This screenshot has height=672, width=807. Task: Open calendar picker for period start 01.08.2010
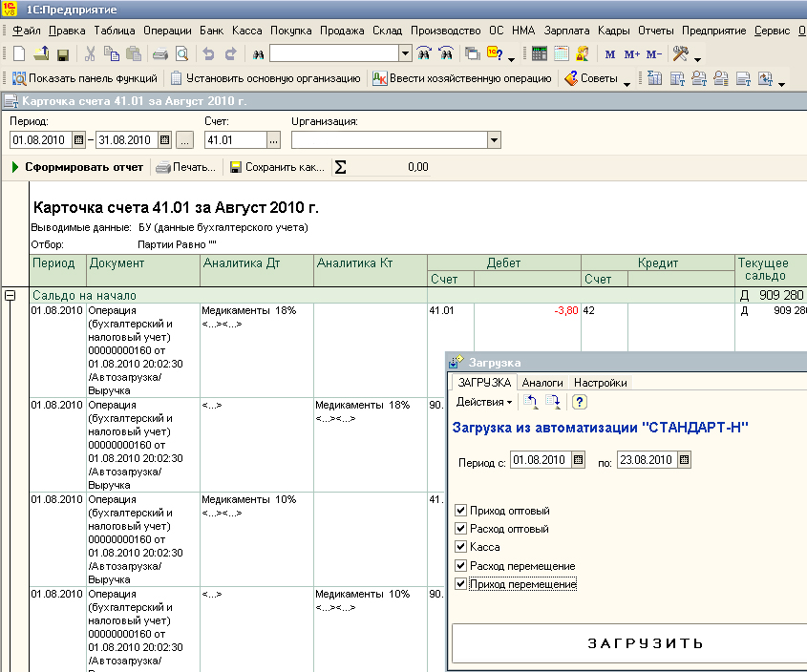(x=78, y=140)
